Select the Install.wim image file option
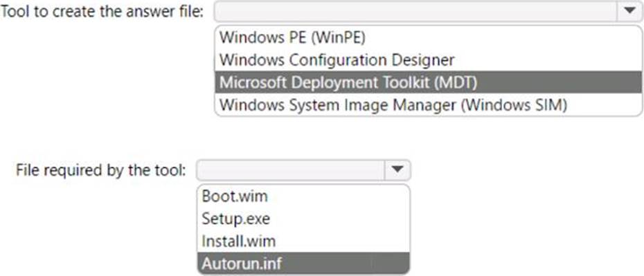644x276 pixels. tap(303, 241)
